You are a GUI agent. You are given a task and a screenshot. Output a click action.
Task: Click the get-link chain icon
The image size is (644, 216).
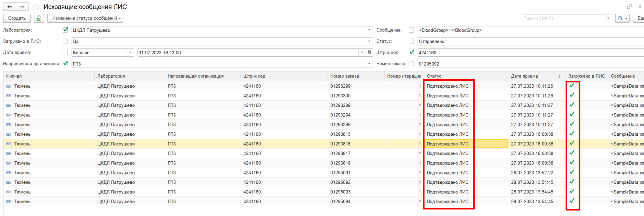tap(630, 7)
